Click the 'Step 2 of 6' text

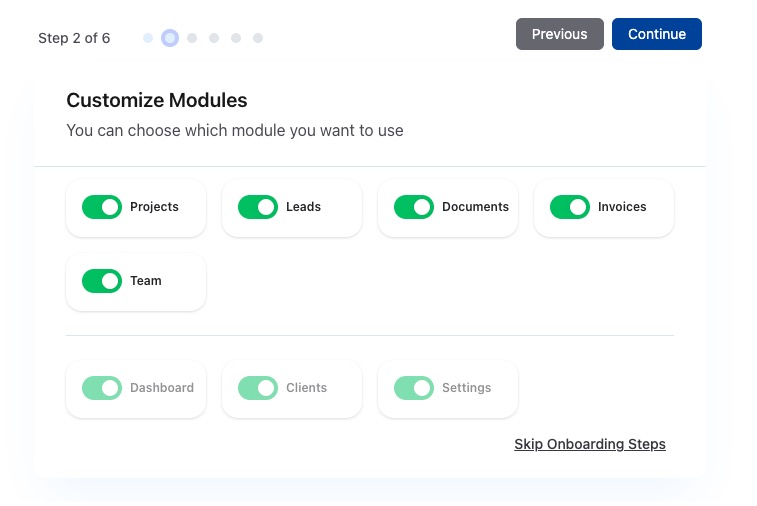(74, 38)
